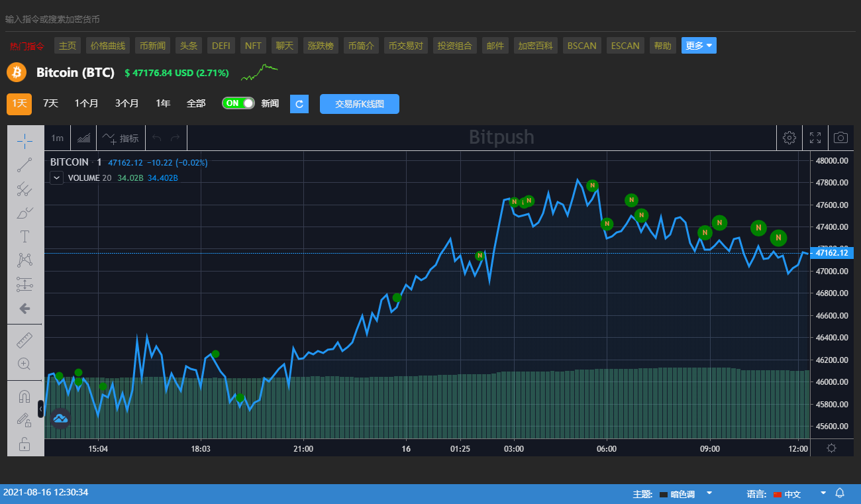The width and height of the screenshot is (861, 504).
Task: Collapse the VOLUME legend chevron
Action: click(x=56, y=177)
